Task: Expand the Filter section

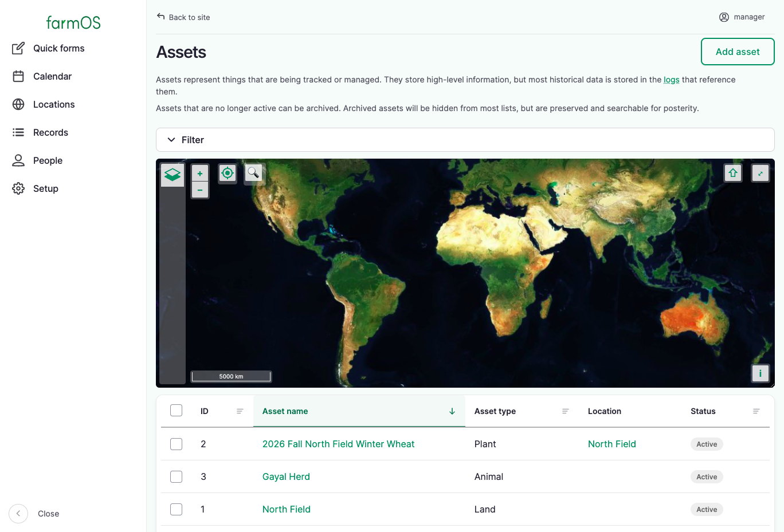Action: click(x=465, y=140)
